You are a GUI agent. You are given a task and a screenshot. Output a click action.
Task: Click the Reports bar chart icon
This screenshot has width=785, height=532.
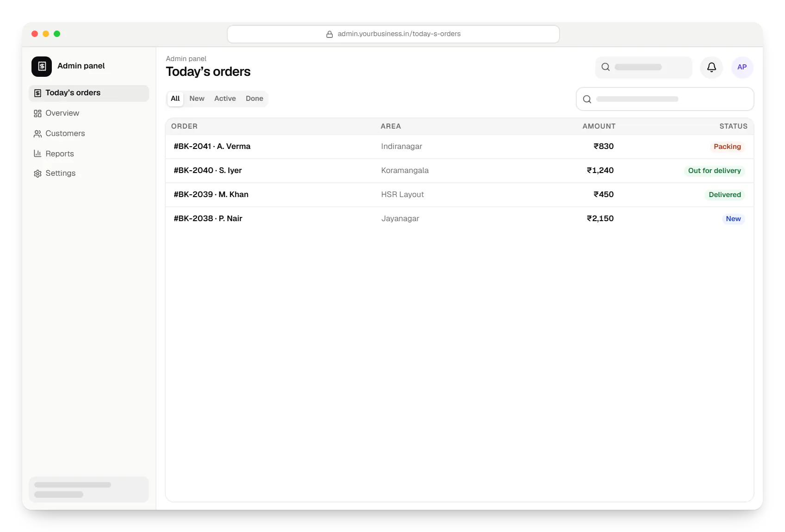pos(37,154)
